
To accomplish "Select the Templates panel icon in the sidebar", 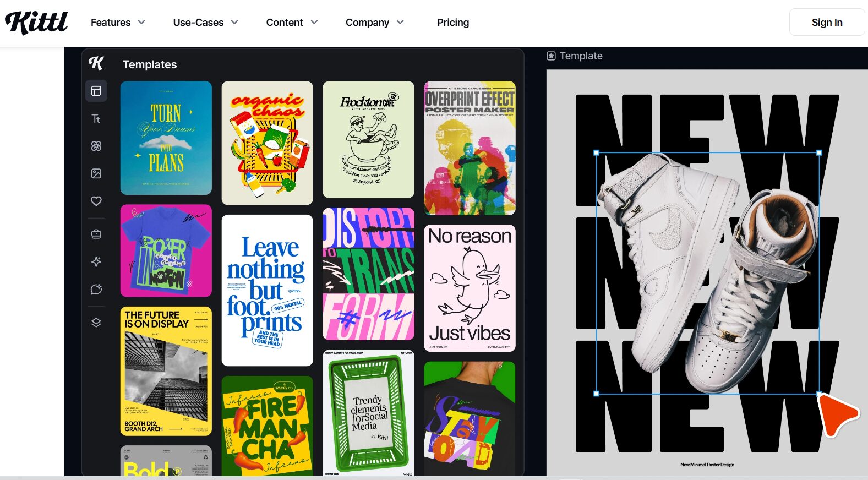I will pyautogui.click(x=96, y=91).
